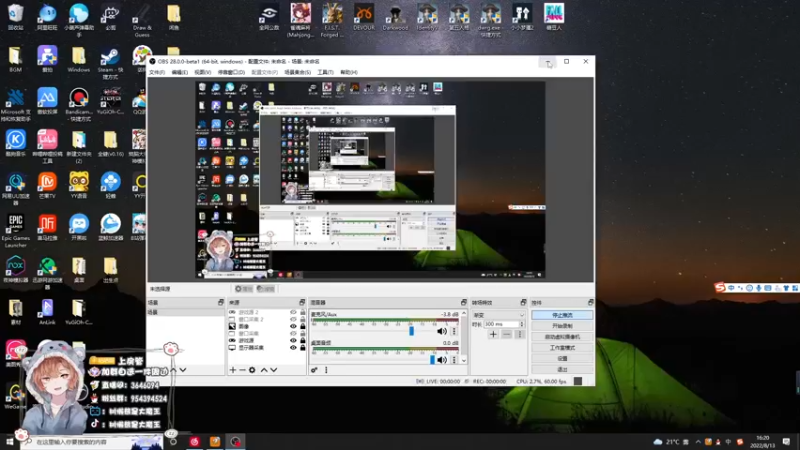This screenshot has height=450, width=800.
Task: Toggle visibility of 窗口采集 source
Action: pyautogui.click(x=293, y=334)
